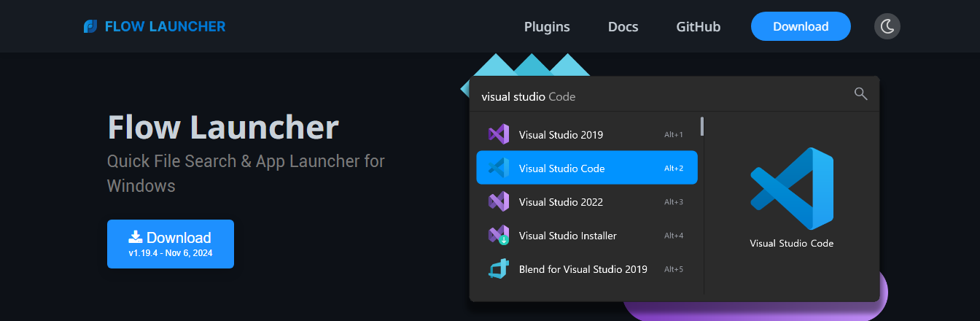This screenshot has width=980, height=321.
Task: Open the Plugins page
Action: click(x=547, y=26)
